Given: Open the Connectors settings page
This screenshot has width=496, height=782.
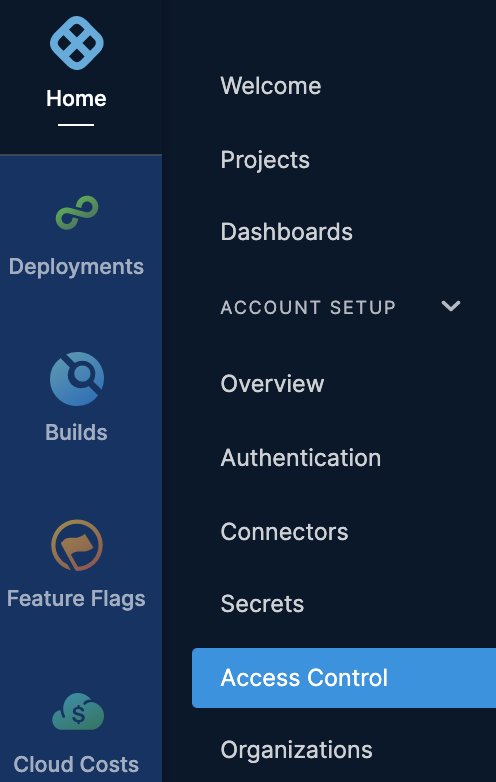Looking at the screenshot, I should coord(284,532).
